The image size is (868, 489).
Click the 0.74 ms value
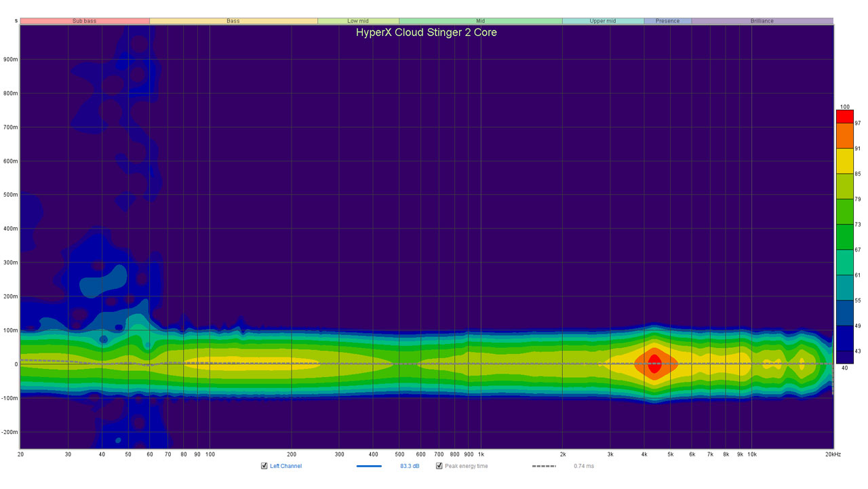click(584, 466)
